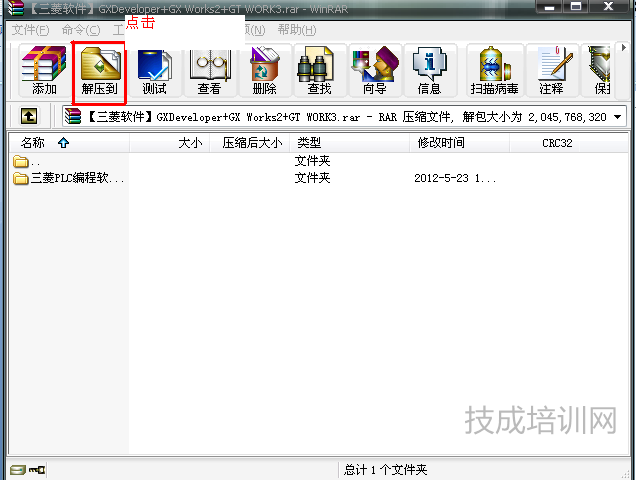
Task: Show archive 信息 (Info) icon
Action: 429,70
